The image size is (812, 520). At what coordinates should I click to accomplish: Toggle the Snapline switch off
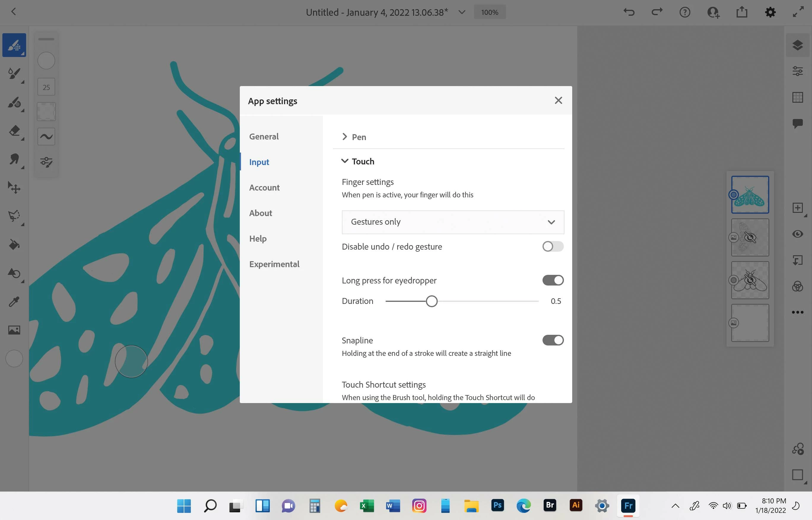553,340
